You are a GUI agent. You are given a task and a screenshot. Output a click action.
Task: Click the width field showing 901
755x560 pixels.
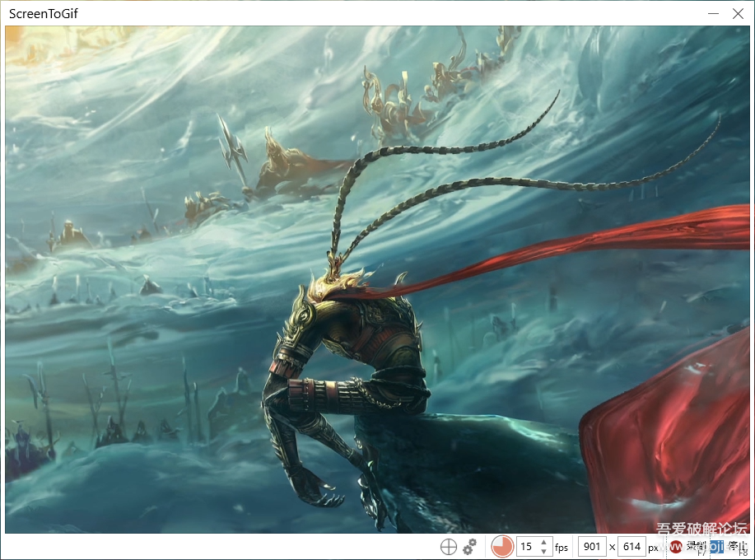[x=592, y=547]
